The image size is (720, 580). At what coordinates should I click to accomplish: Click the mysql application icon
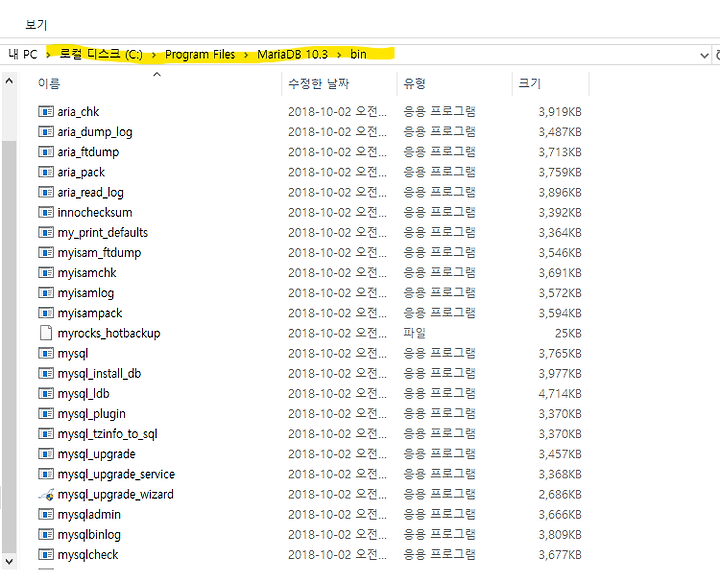pos(46,353)
